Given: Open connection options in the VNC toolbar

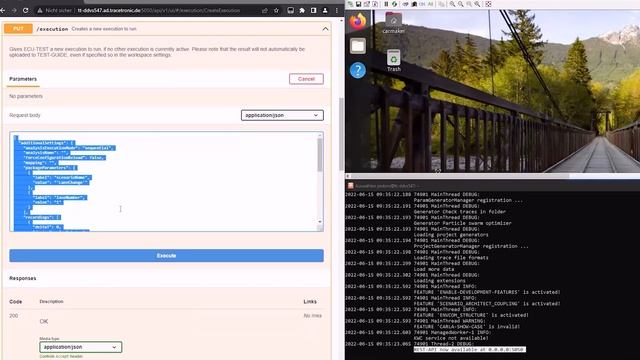Looking at the screenshot, I should coord(367,4).
